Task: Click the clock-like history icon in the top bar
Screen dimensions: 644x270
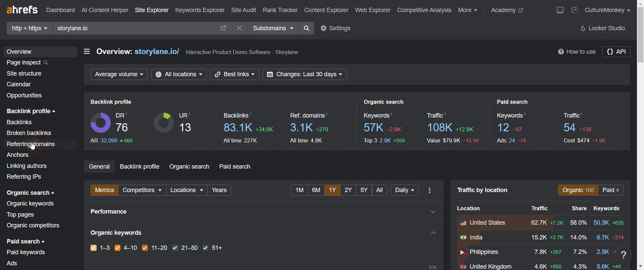Action: point(575,10)
